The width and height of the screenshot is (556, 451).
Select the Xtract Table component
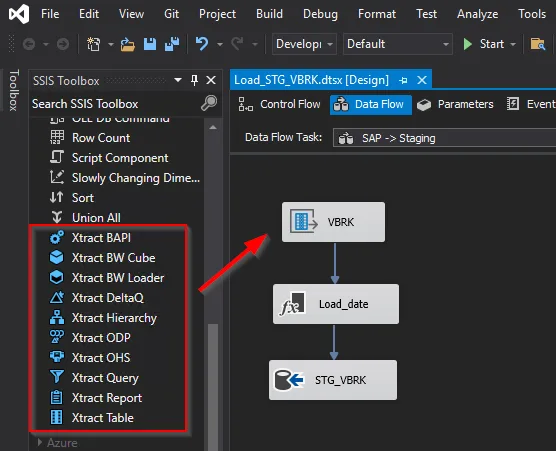tap(102, 418)
